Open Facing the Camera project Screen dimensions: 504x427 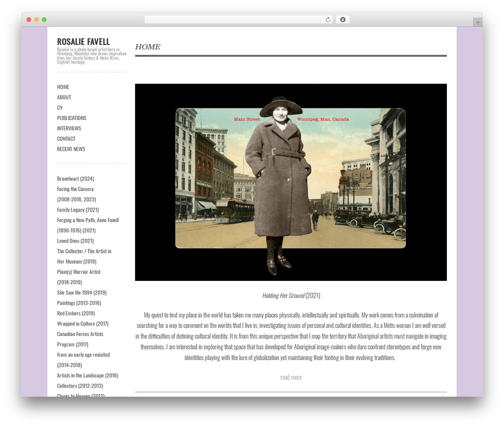[x=76, y=194]
